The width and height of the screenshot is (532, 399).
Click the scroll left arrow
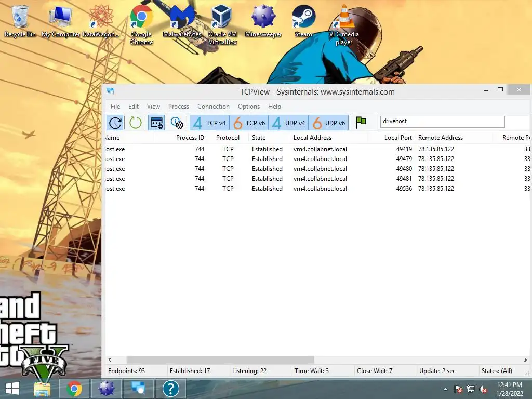pyautogui.click(x=110, y=360)
